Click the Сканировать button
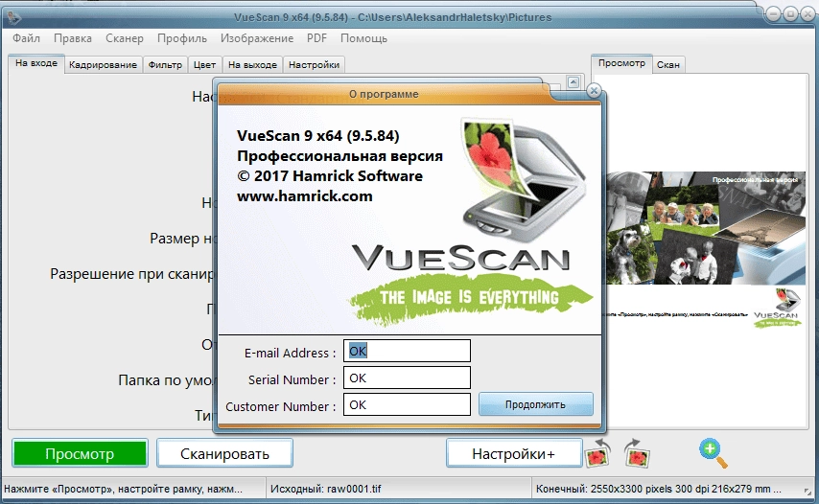The width and height of the screenshot is (819, 504). (x=224, y=453)
